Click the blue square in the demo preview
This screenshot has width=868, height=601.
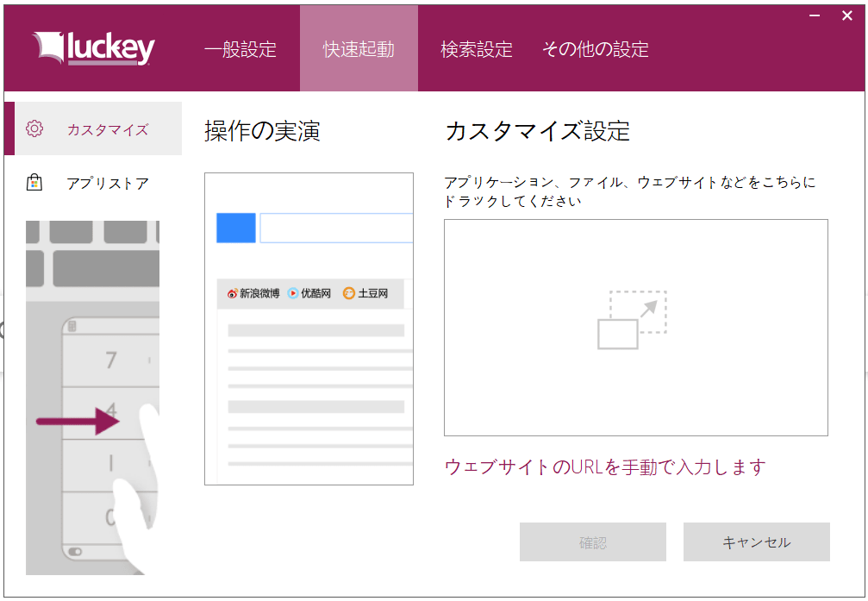[236, 228]
